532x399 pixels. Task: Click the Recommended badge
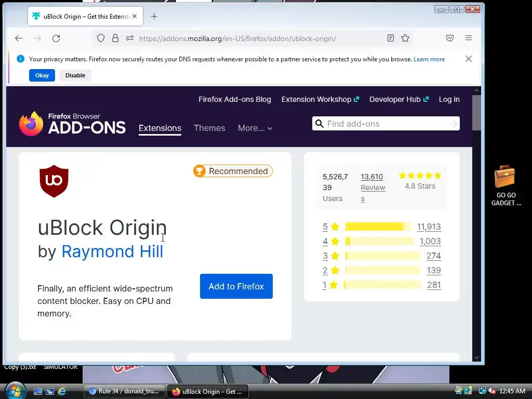point(233,171)
